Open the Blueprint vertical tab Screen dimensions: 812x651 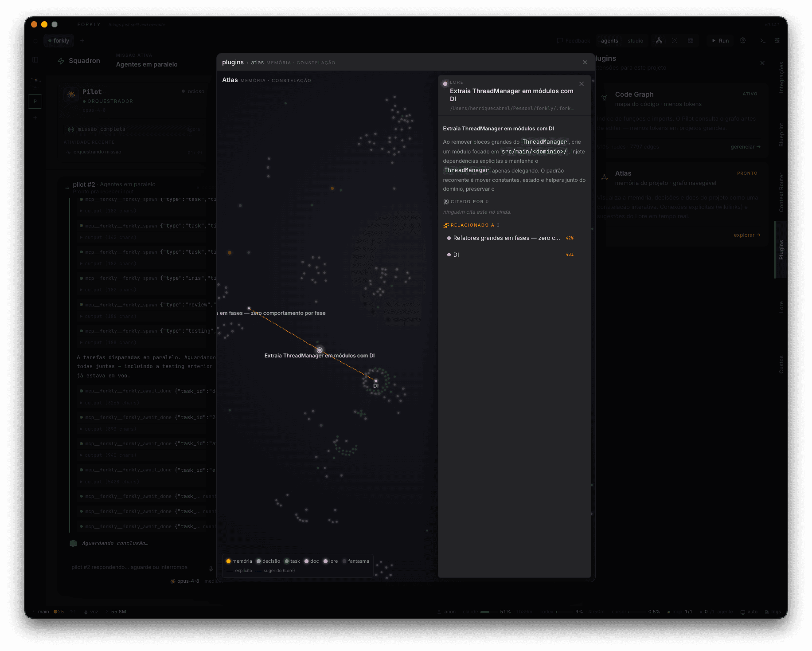[781, 135]
